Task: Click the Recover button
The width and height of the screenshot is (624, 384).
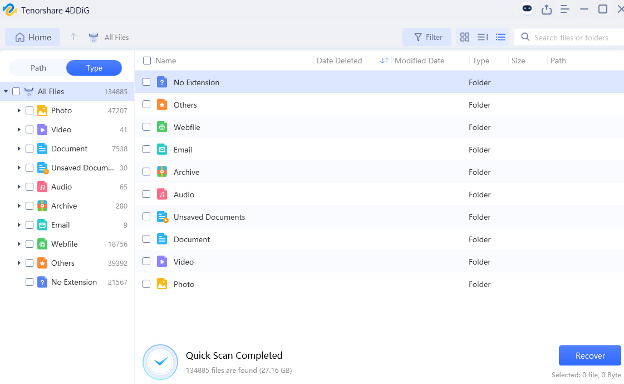Action: (x=590, y=355)
